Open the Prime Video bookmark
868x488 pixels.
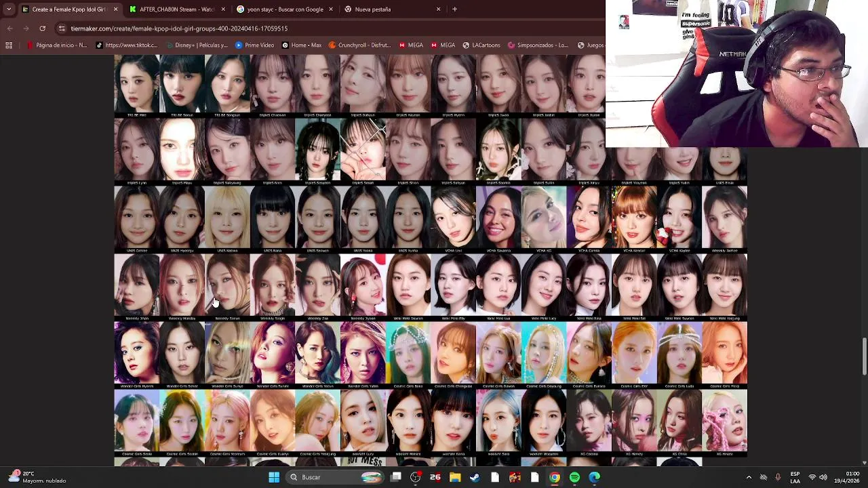click(x=254, y=45)
